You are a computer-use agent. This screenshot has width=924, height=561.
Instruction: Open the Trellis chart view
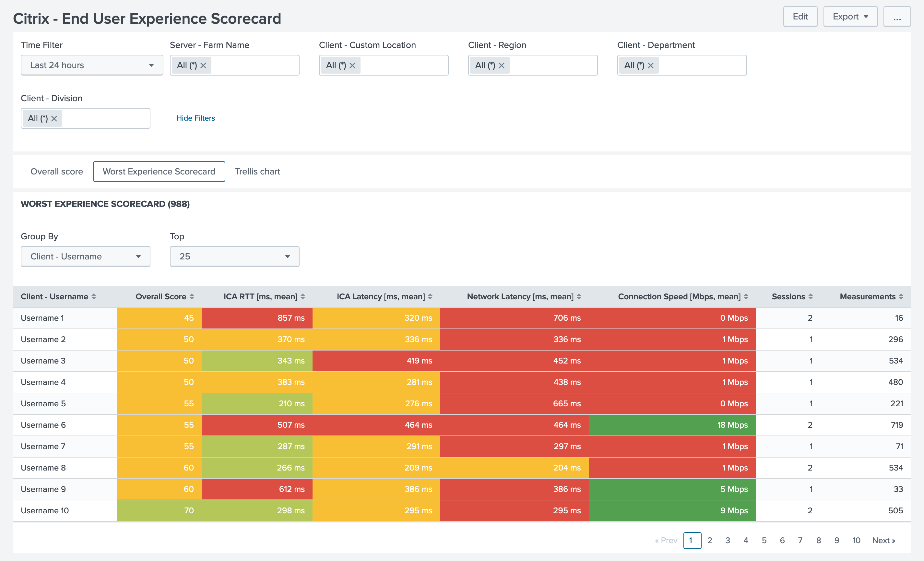tap(257, 171)
